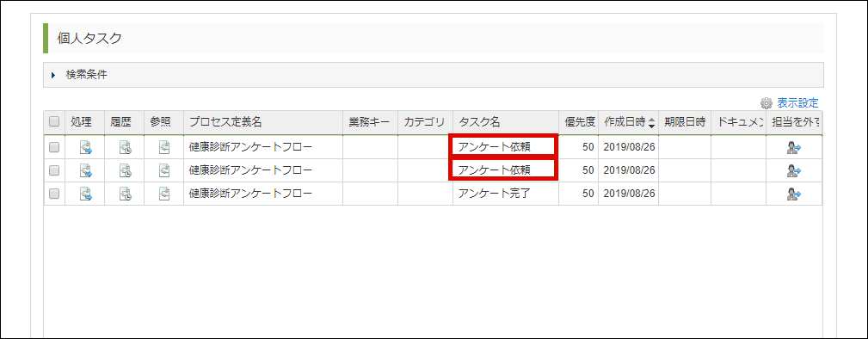
Task: Tick the select-all checkbox in the table header
Action: tap(54, 122)
